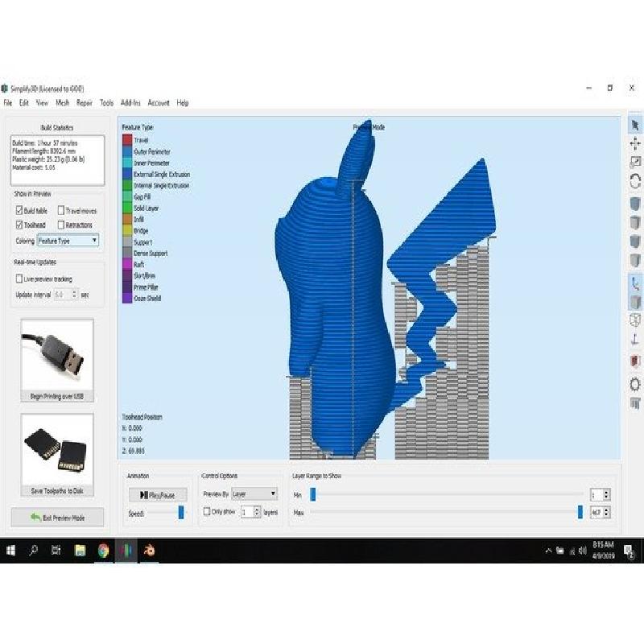This screenshot has height=644, width=644.
Task: Open the Account menu
Action: click(x=159, y=103)
